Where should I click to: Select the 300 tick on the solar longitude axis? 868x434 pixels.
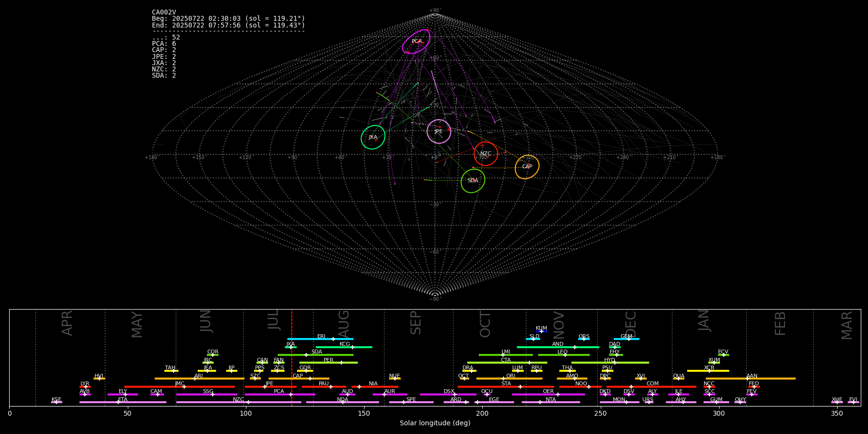(x=719, y=413)
